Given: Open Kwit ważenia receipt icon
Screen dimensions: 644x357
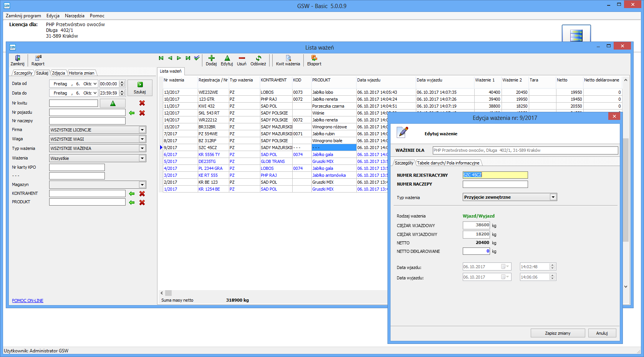Looking at the screenshot, I should pyautogui.click(x=288, y=58).
